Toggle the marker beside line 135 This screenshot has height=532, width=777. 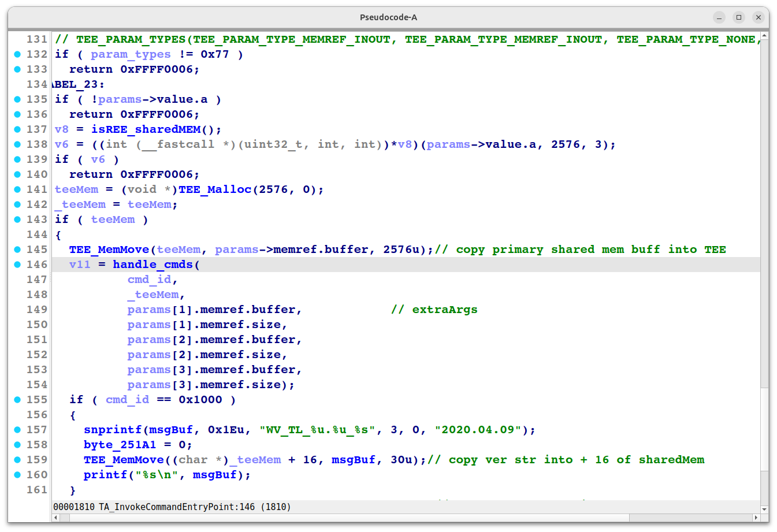tap(17, 99)
